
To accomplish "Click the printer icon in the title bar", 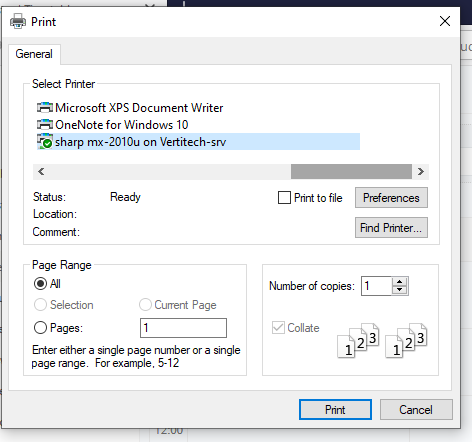I will pos(18,21).
